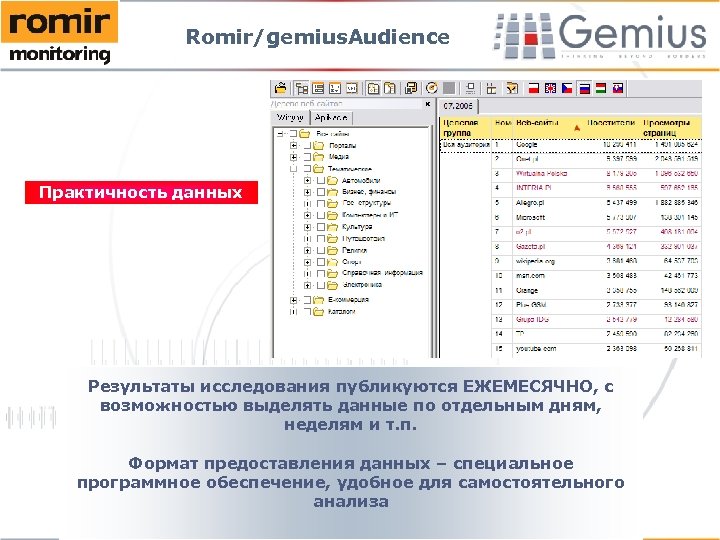
Task: Check the Спорт category checkbox
Action: click(321, 262)
